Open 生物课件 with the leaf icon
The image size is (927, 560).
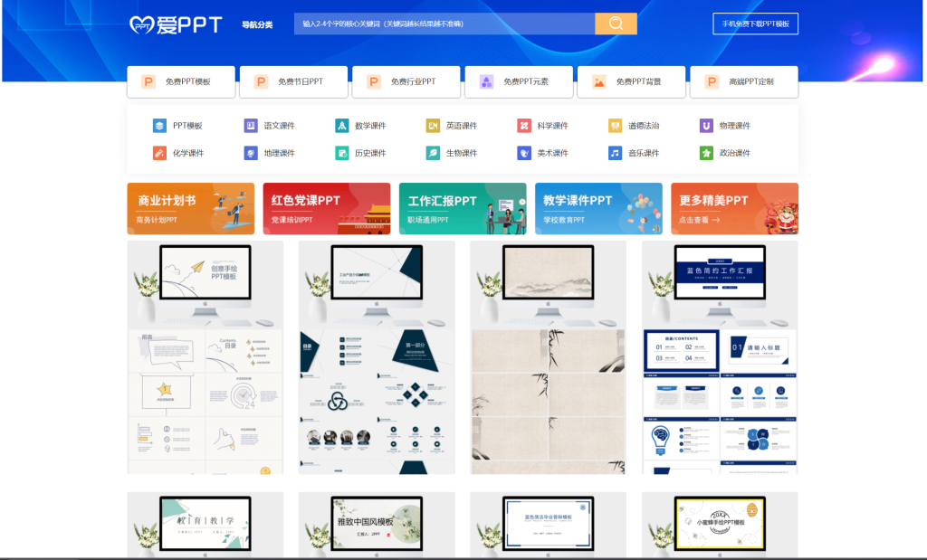[433, 152]
